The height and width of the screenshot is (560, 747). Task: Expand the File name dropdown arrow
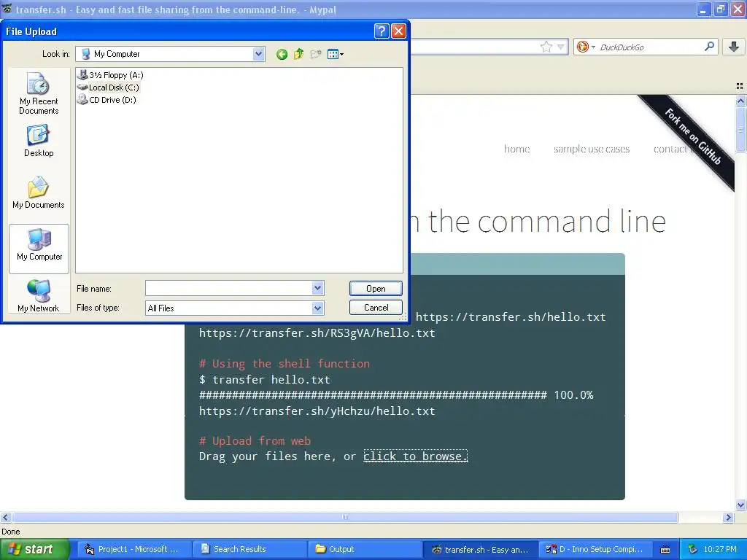pos(318,288)
